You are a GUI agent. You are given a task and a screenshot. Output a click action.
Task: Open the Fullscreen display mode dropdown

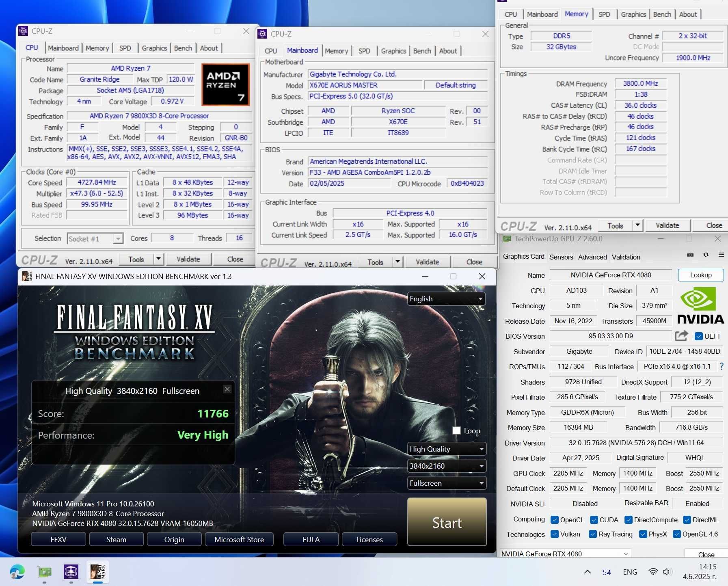[x=447, y=483]
